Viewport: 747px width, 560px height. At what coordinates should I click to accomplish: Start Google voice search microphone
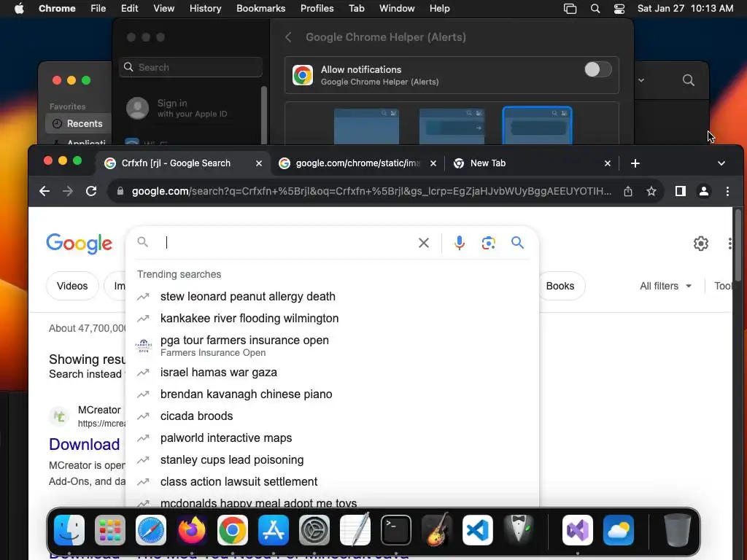point(460,243)
